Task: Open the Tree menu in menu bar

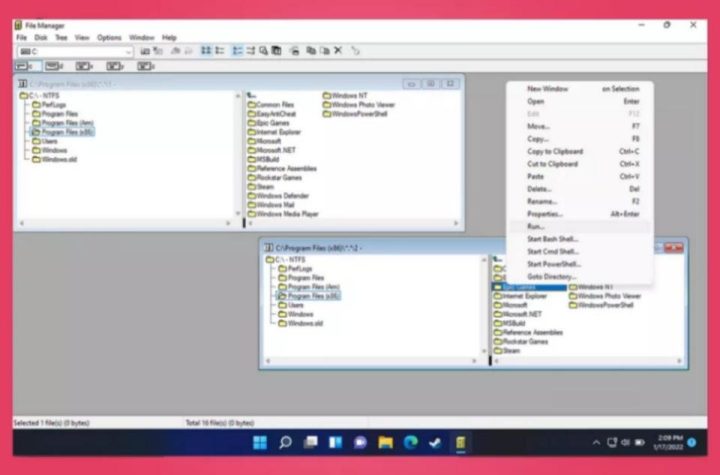Action: [61, 37]
